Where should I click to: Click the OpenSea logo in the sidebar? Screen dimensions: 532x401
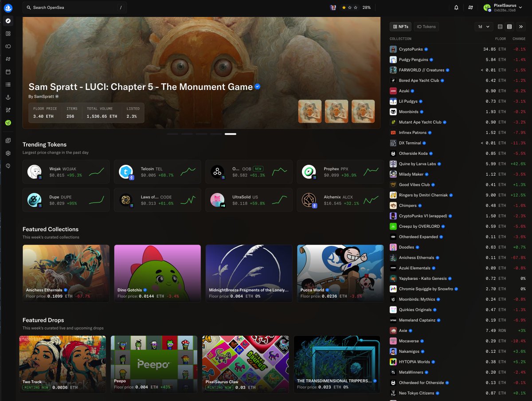tap(8, 8)
